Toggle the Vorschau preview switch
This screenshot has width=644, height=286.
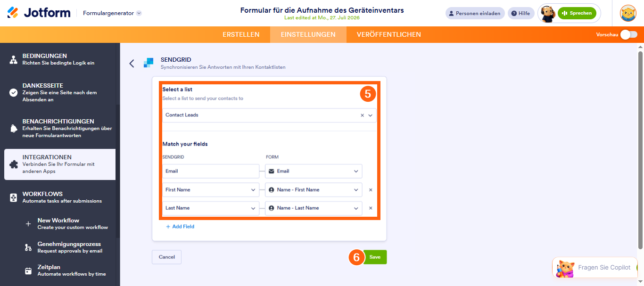(x=629, y=34)
